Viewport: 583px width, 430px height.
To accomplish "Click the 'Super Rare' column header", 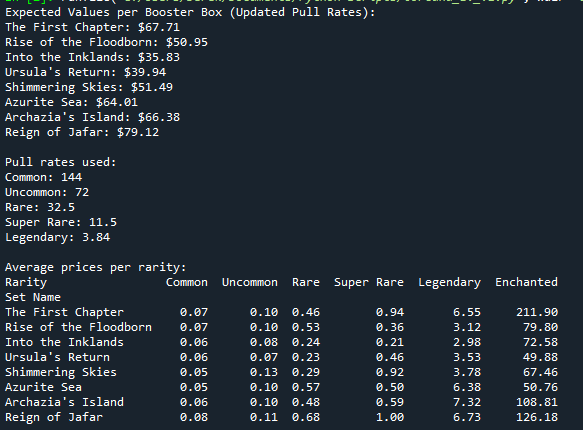I will 369,282.
